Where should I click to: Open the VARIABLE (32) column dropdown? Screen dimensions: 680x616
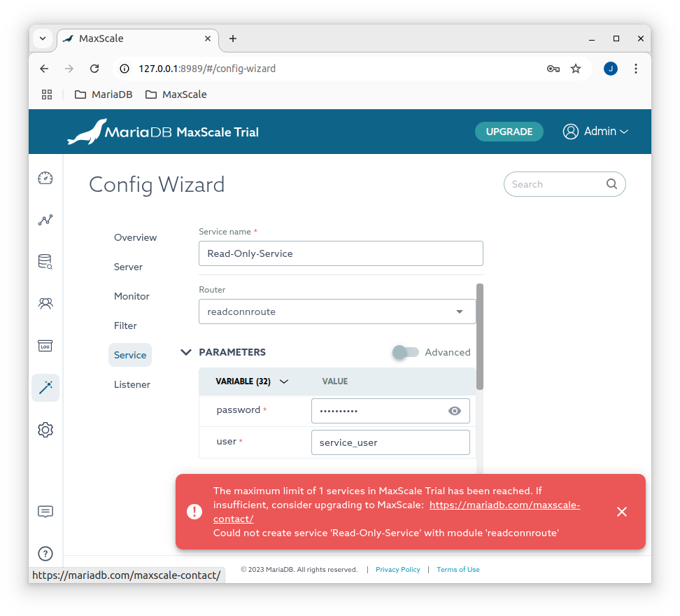(x=284, y=381)
